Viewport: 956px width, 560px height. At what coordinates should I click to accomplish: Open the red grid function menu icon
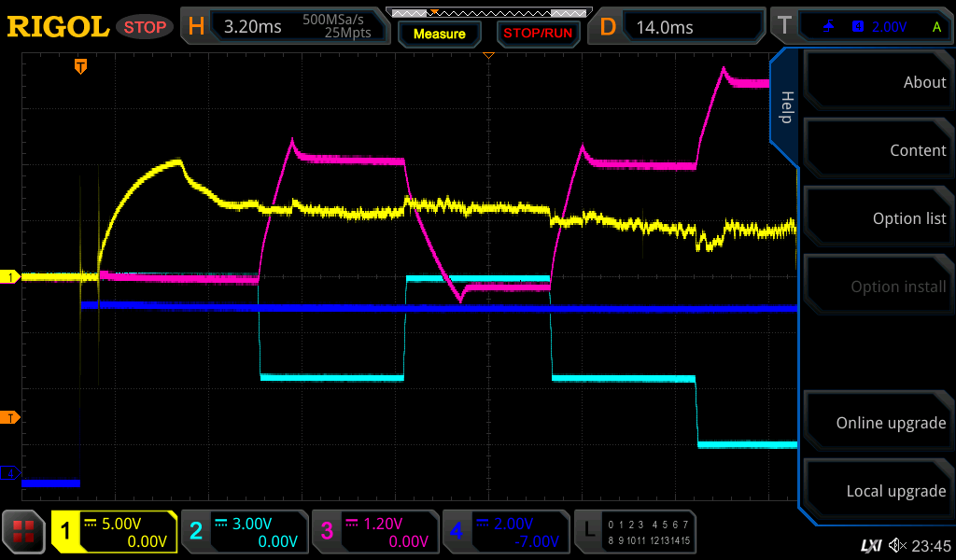pos(24,532)
